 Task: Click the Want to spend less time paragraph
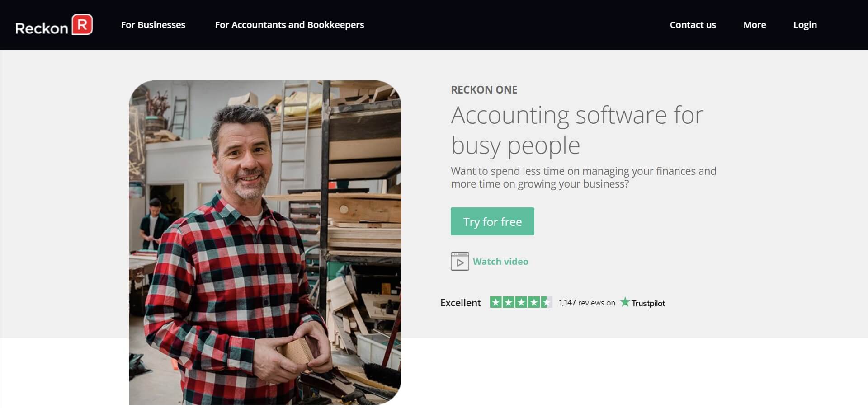tap(583, 178)
